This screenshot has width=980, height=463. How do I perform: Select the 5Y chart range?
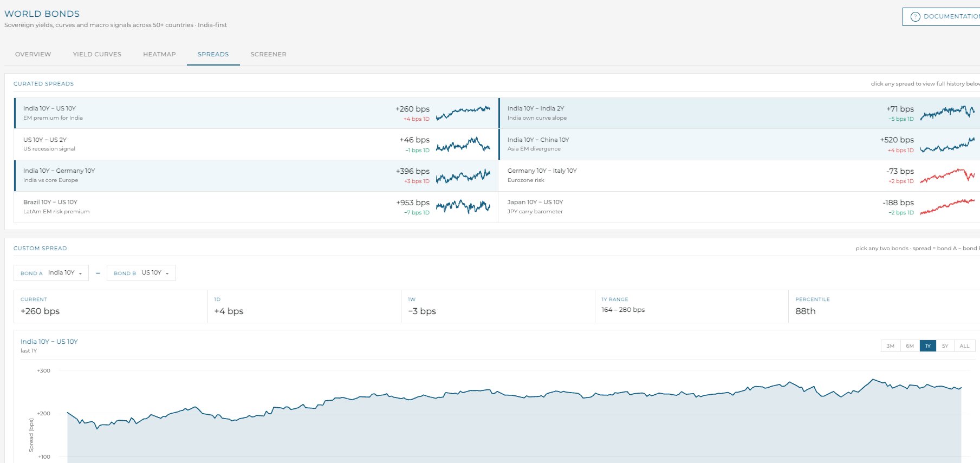coord(945,346)
